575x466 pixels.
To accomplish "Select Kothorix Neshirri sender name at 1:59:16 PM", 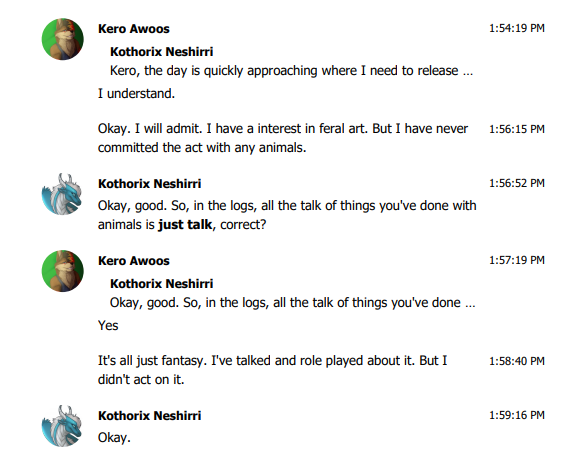I will (x=150, y=416).
